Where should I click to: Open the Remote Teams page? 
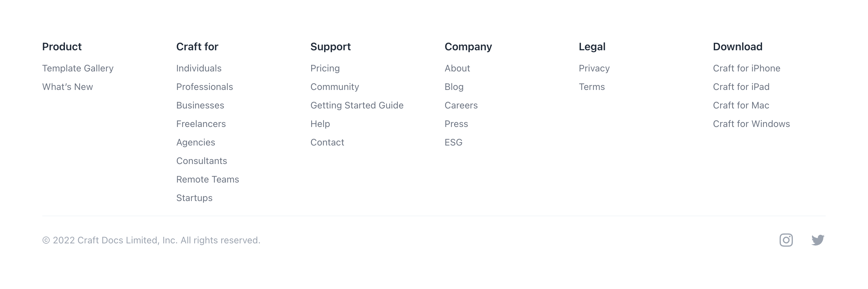pyautogui.click(x=208, y=179)
